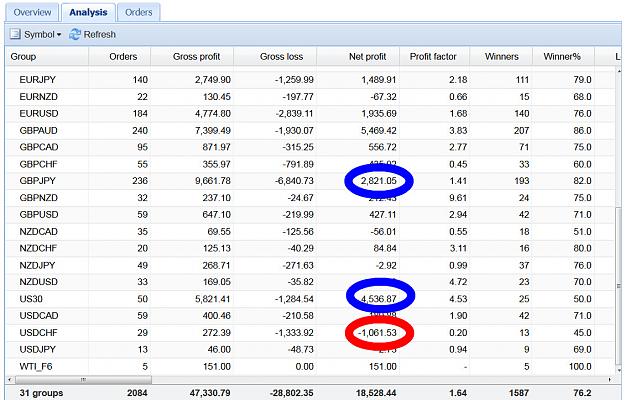Select the GBPCHF row
Viewport: 625px width, 400px height.
(x=310, y=164)
